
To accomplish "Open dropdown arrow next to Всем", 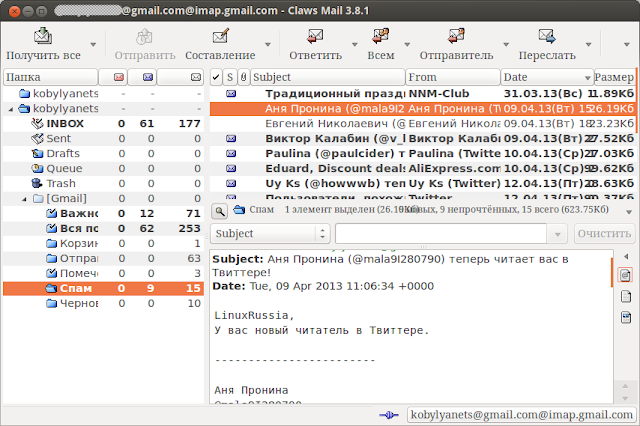I will point(407,44).
